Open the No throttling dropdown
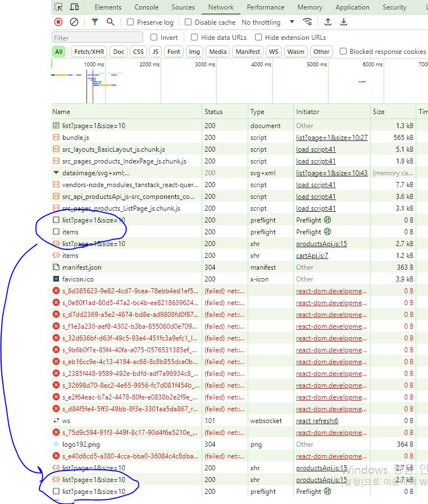This screenshot has width=428, height=504. point(268,22)
